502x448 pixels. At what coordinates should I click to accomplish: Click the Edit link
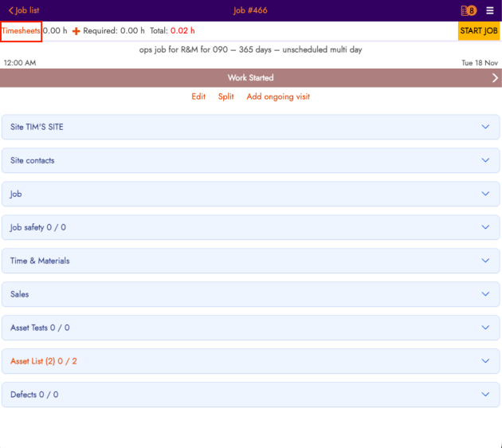click(x=198, y=96)
